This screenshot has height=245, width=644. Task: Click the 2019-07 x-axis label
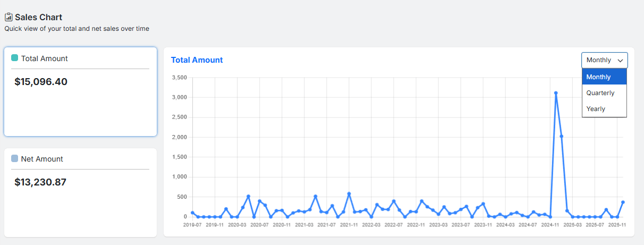pos(192,225)
